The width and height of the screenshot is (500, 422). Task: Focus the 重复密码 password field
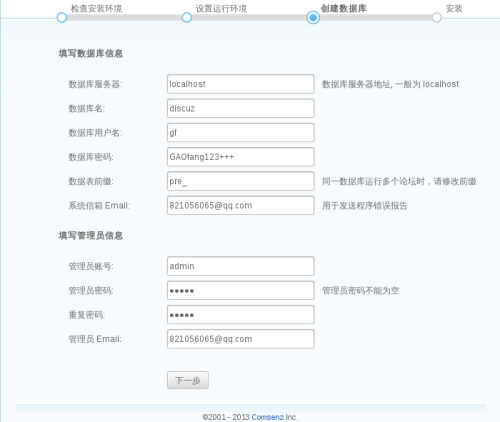click(x=240, y=315)
